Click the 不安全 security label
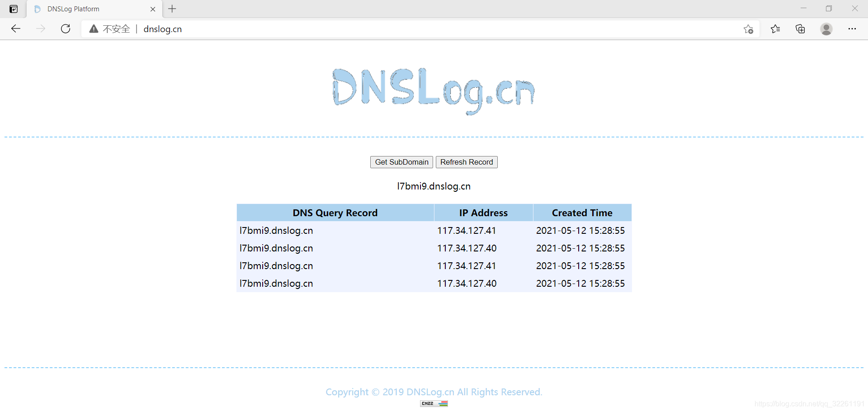 (116, 29)
